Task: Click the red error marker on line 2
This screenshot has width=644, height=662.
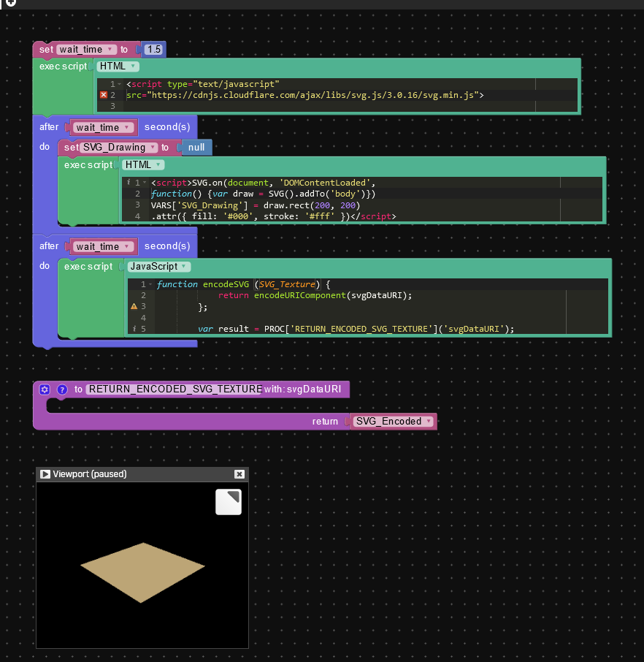Action: click(x=104, y=95)
